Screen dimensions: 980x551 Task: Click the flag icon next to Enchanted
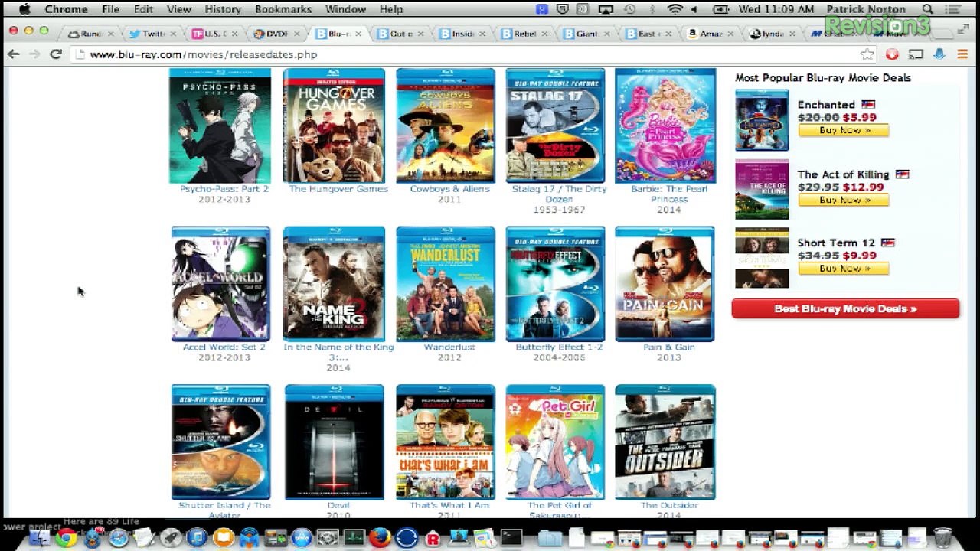pyautogui.click(x=867, y=105)
